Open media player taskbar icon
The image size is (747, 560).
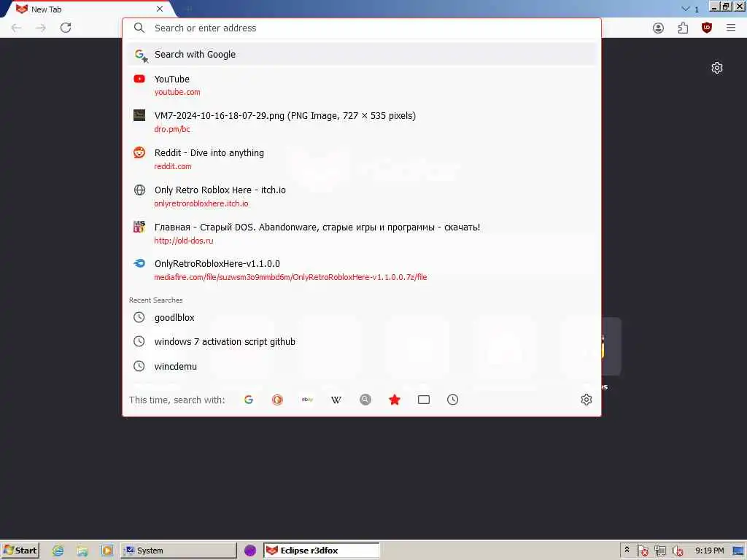click(x=107, y=551)
